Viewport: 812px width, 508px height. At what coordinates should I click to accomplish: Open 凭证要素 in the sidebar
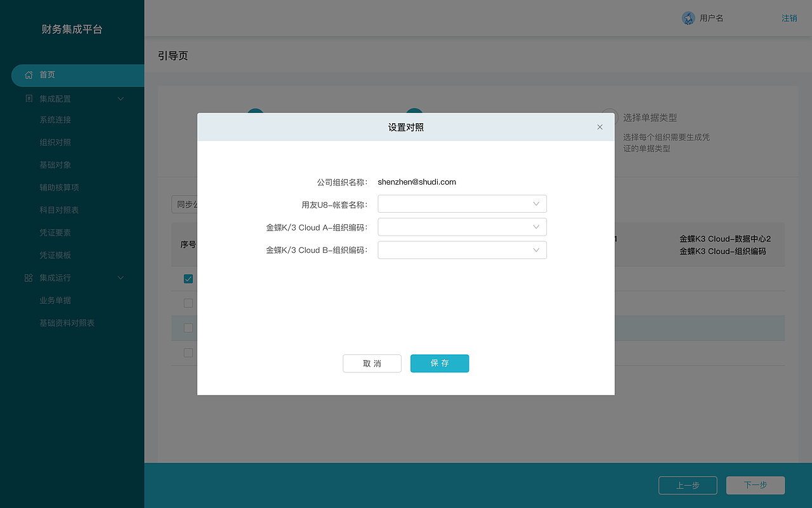tap(55, 232)
